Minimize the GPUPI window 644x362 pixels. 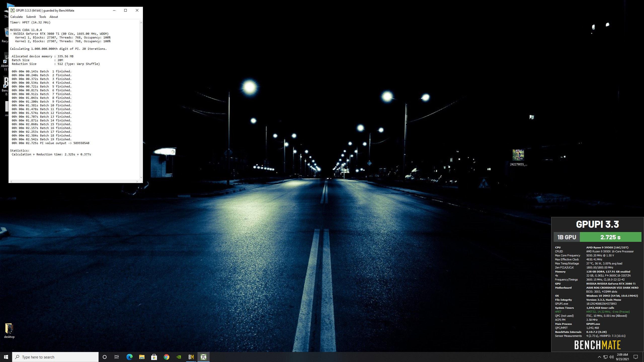click(114, 10)
